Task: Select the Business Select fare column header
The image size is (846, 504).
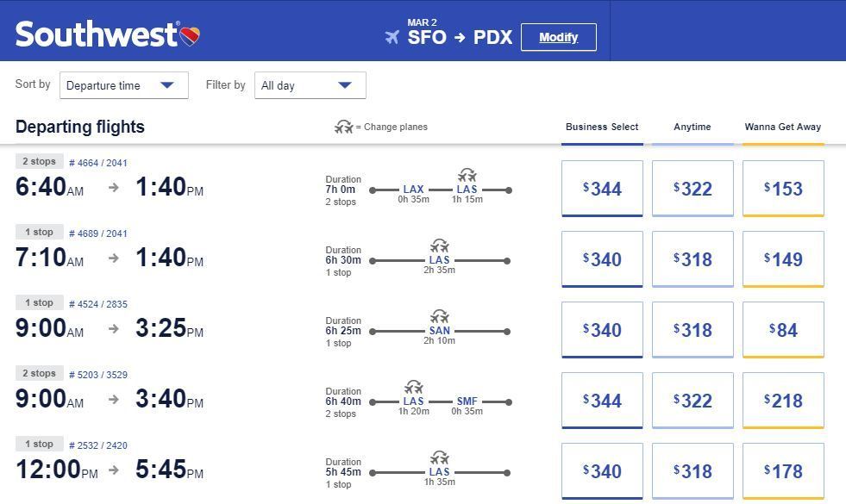Action: click(x=602, y=127)
